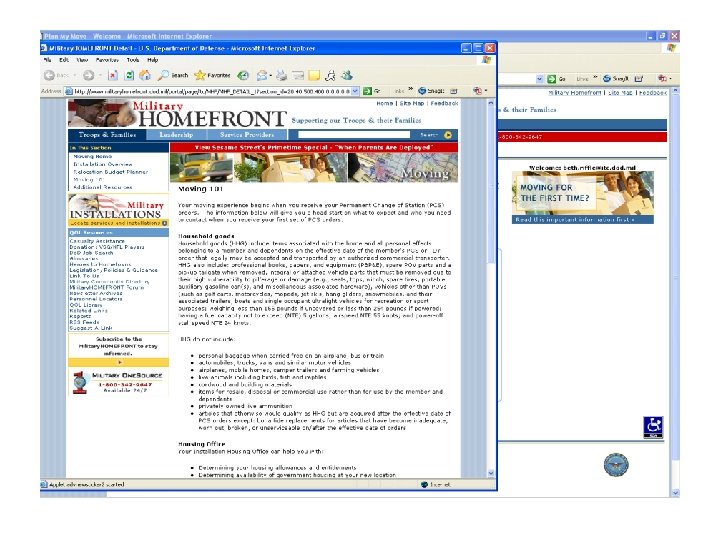This screenshot has height=540, width=720.
Task: Click the Research toolbar icon
Action: [330, 75]
